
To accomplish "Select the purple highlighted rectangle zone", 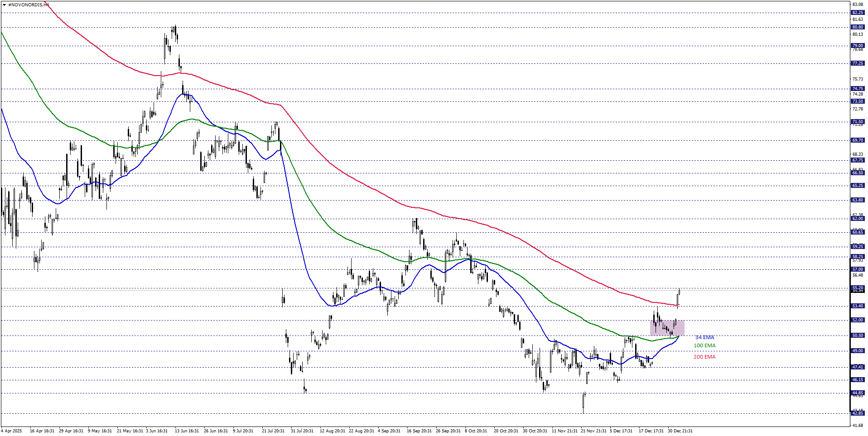I will pos(667,328).
